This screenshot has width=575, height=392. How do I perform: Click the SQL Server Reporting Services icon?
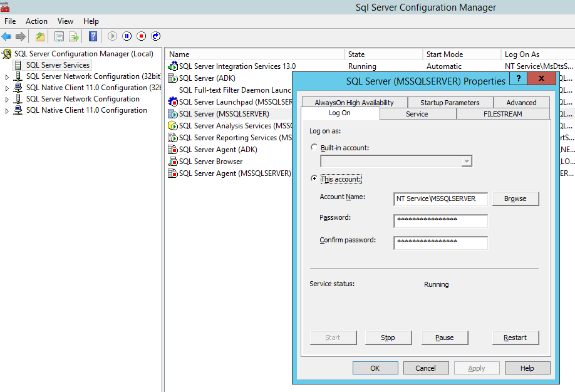[173, 138]
